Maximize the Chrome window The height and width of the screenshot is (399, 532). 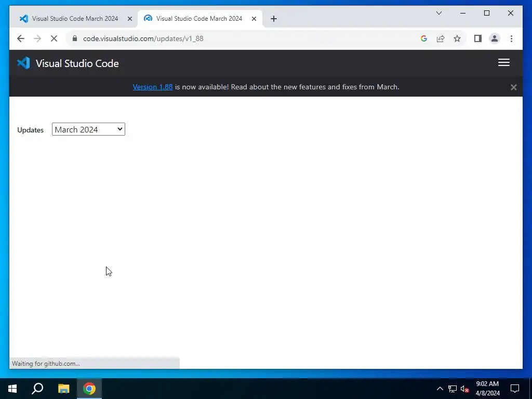coord(486,13)
